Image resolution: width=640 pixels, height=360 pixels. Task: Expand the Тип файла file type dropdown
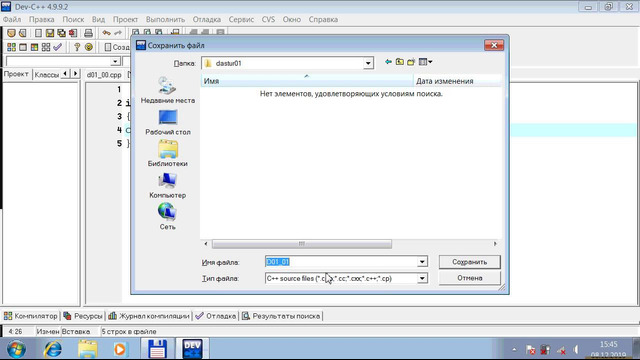point(422,278)
